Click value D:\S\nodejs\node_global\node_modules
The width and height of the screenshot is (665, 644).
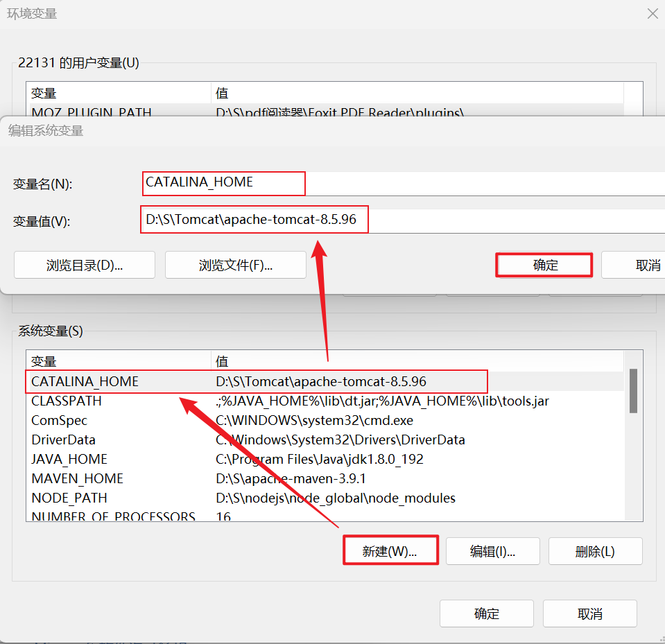coord(336,498)
